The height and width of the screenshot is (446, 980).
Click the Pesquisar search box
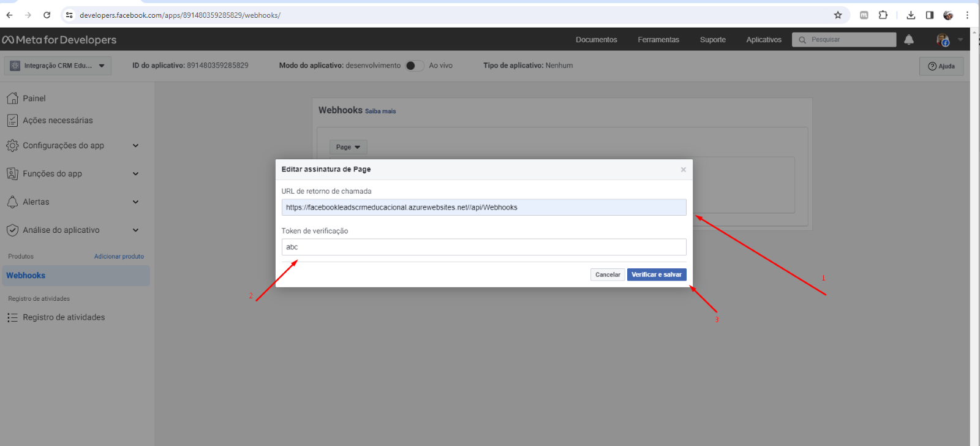pos(844,40)
